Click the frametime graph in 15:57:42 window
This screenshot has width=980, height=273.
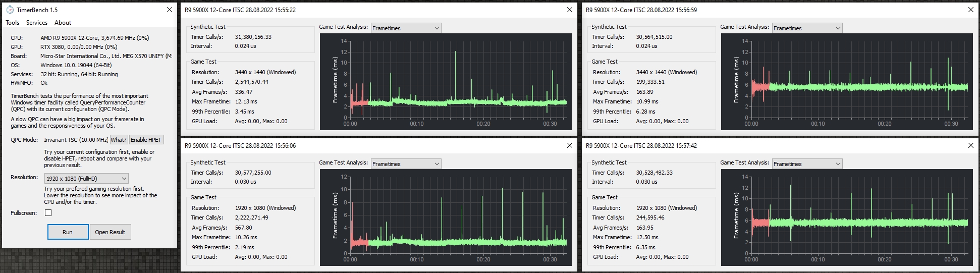click(847, 217)
